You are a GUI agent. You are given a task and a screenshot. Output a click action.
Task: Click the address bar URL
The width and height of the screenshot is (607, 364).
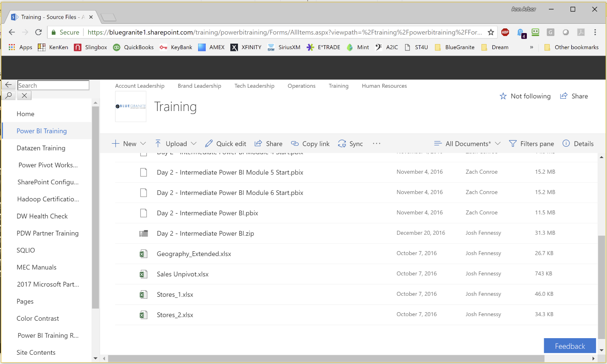tap(285, 32)
